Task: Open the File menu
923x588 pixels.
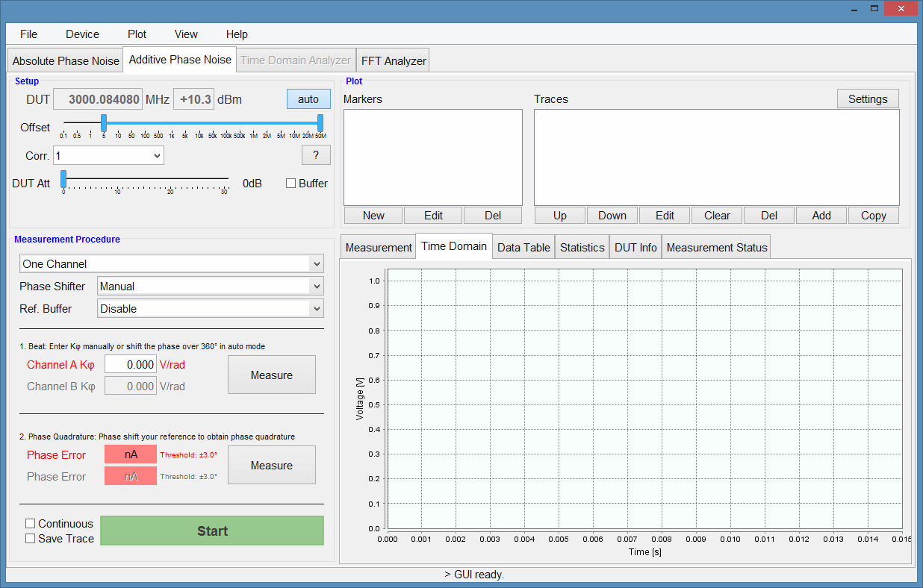Action: pos(28,34)
